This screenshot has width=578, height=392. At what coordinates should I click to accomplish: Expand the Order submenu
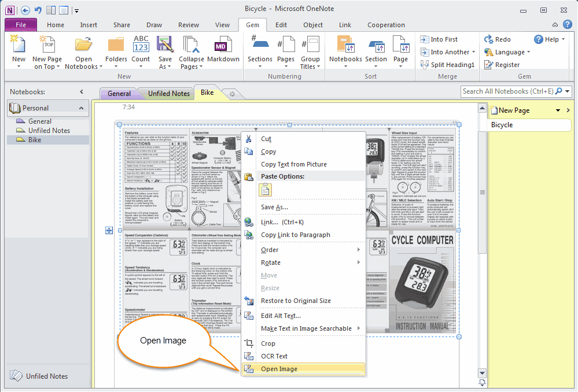tap(358, 250)
